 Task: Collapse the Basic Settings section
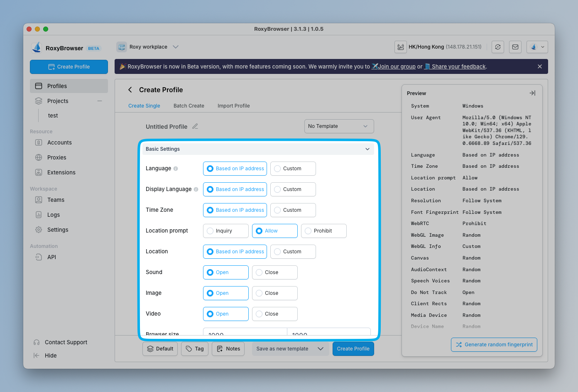pos(367,149)
